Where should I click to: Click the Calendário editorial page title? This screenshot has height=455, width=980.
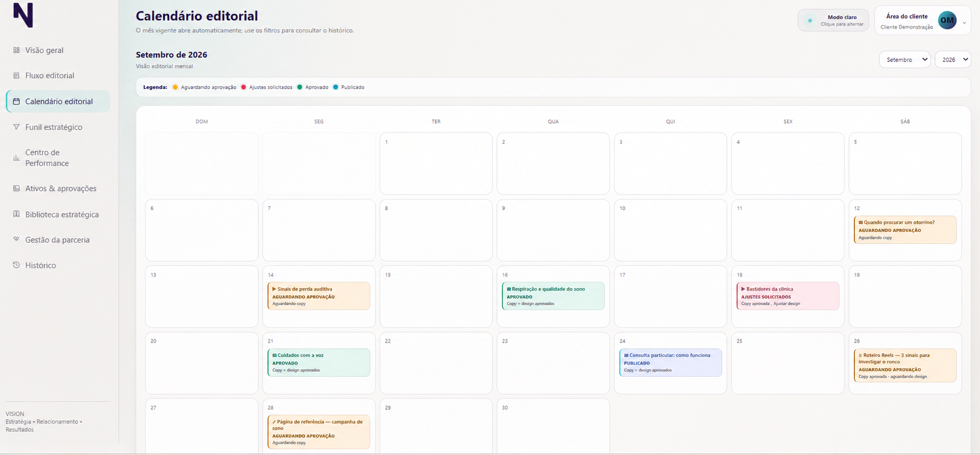coord(197,16)
